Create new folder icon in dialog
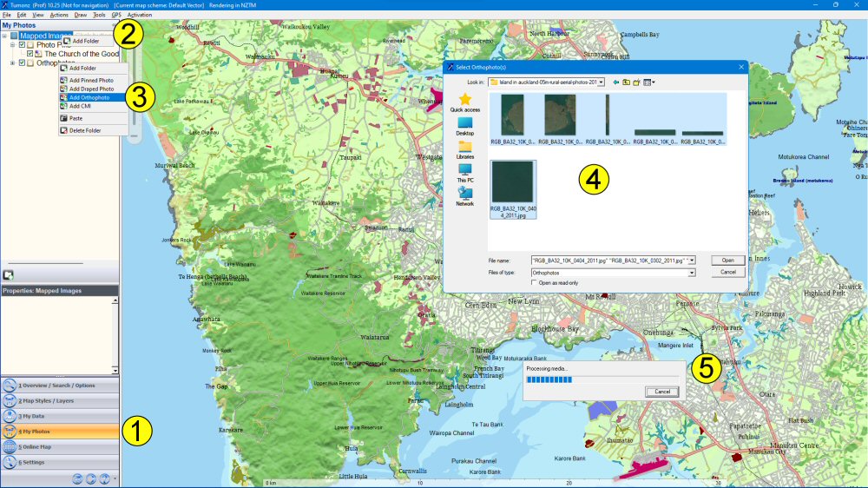This screenshot has height=488, width=868. click(x=636, y=82)
